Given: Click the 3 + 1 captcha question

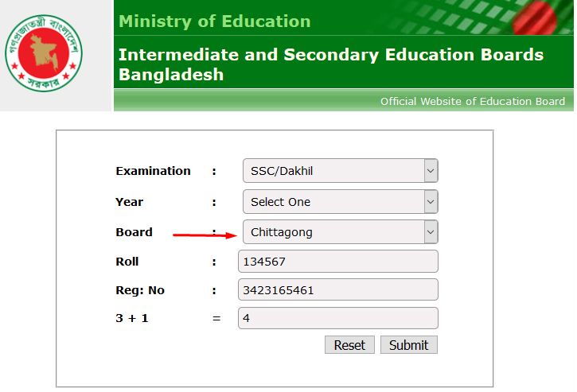Looking at the screenshot, I should pyautogui.click(x=132, y=318).
